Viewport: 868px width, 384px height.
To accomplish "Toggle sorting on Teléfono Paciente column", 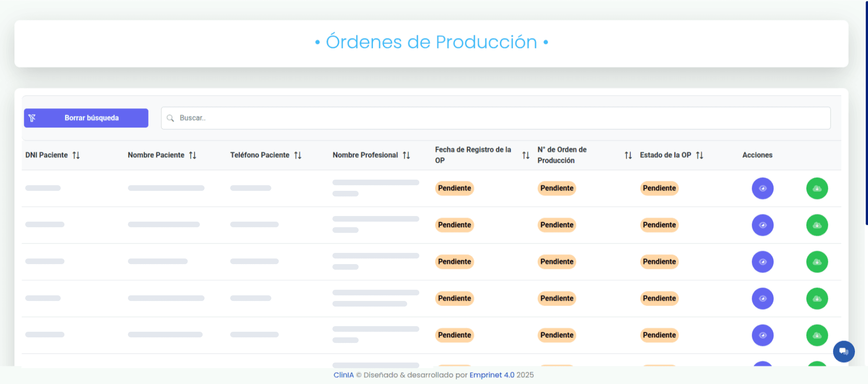I will click(x=298, y=155).
